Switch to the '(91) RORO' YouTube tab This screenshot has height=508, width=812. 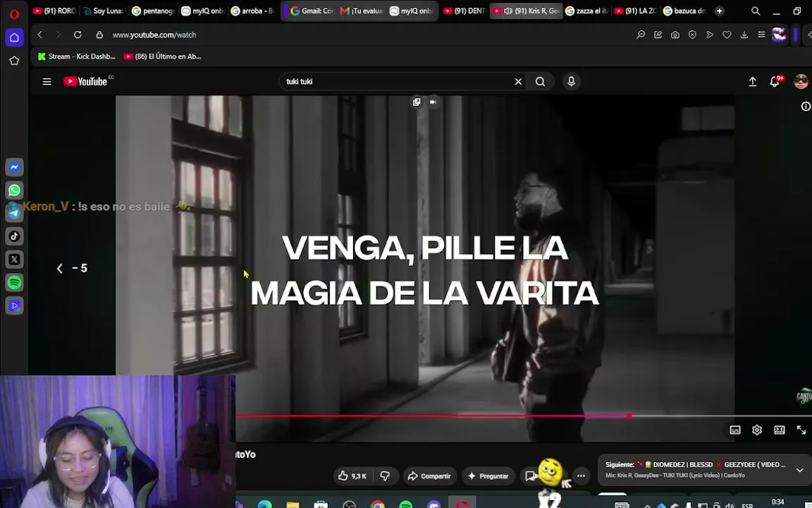click(54, 11)
